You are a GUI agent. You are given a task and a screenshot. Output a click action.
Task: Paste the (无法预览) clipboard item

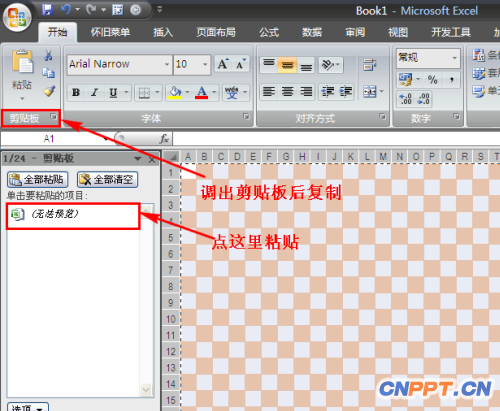tap(73, 216)
